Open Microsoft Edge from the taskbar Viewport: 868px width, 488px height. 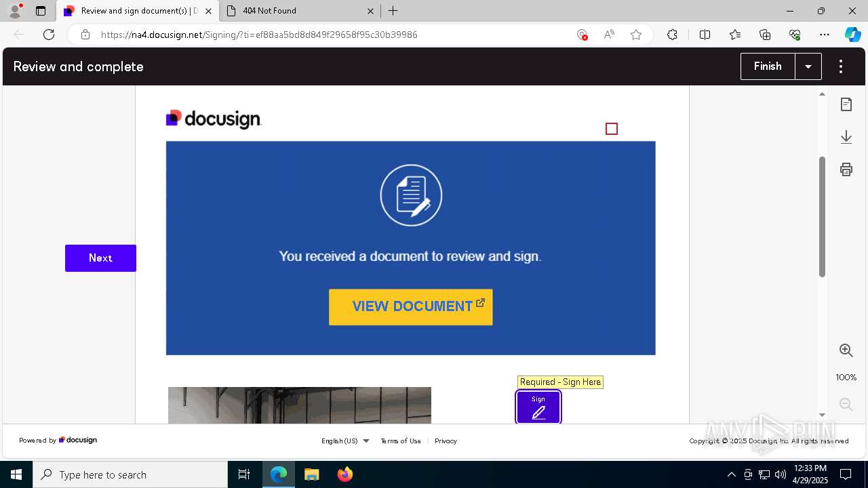(279, 474)
